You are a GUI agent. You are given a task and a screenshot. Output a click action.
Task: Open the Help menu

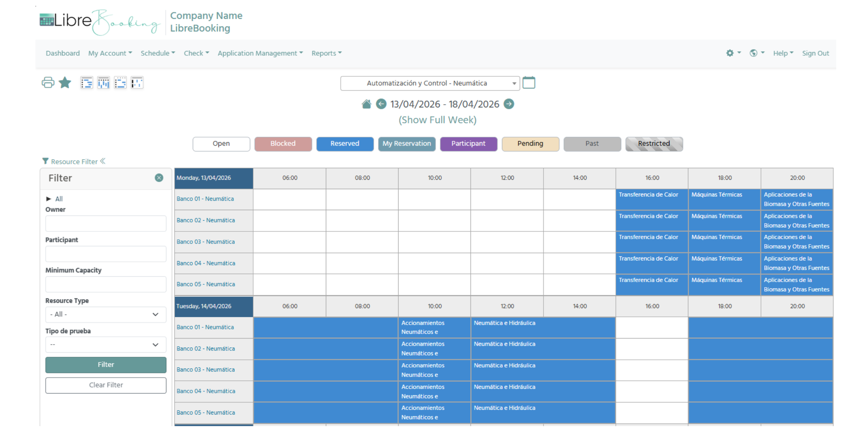(x=783, y=53)
